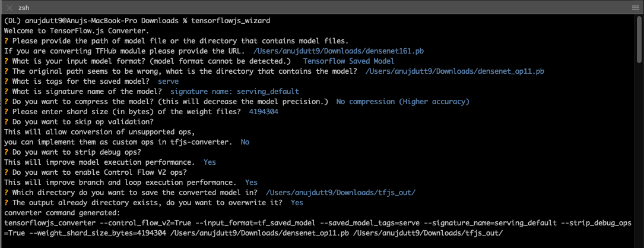Select the zsh tab title

[x=24, y=8]
